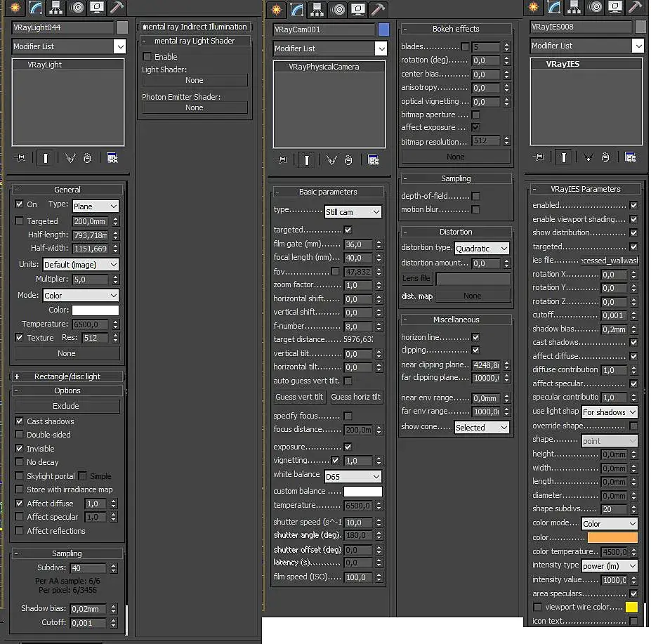651x644 pixels.
Task: Toggle Cast shadows option
Action: click(19, 421)
